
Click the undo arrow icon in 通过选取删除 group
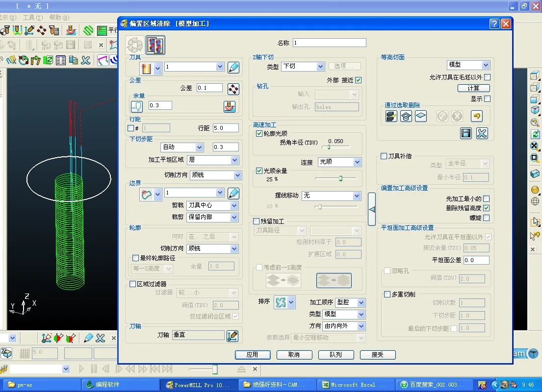(x=476, y=116)
